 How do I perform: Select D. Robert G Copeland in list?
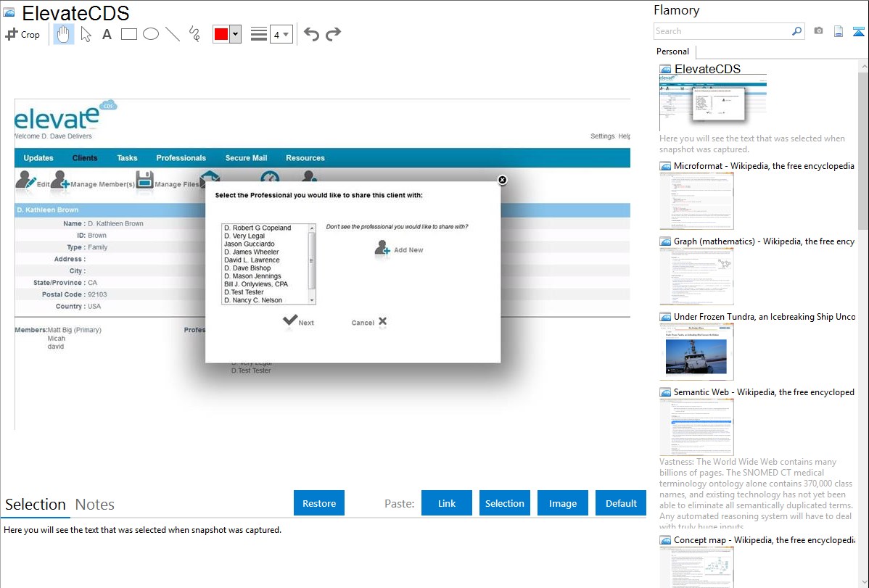(258, 228)
